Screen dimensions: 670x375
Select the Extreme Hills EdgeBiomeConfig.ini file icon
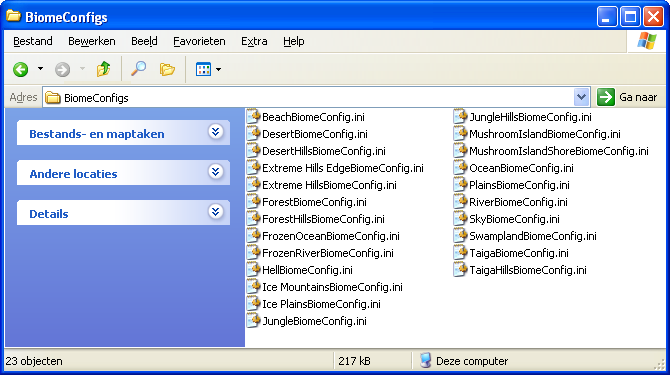coord(253,168)
